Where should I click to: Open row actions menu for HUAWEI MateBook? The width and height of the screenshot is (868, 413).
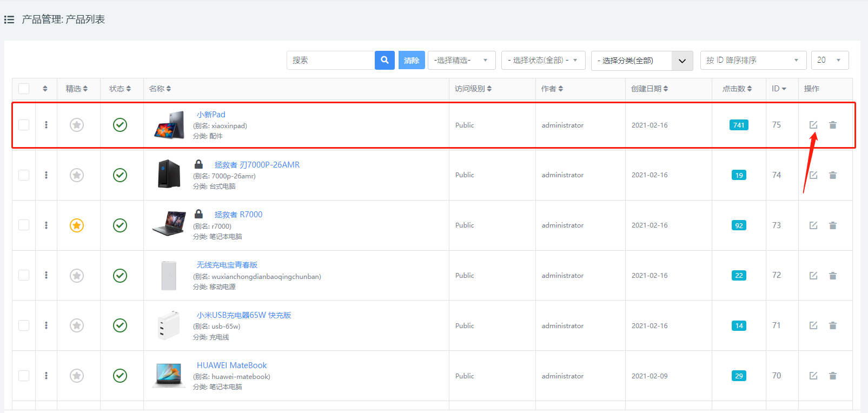(x=46, y=376)
